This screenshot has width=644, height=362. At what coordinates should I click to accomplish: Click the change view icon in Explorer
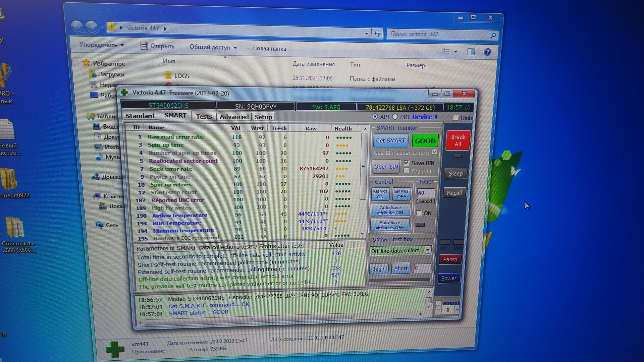point(446,51)
